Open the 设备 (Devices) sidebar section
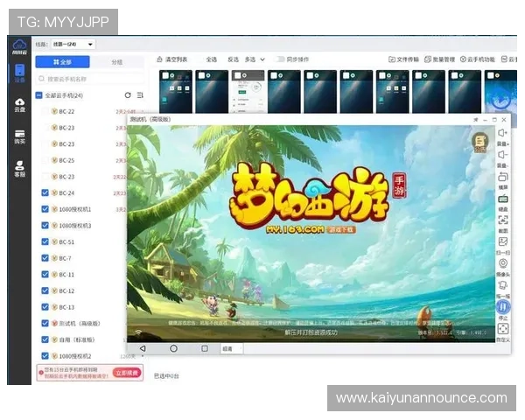525x420 pixels. [x=19, y=73]
